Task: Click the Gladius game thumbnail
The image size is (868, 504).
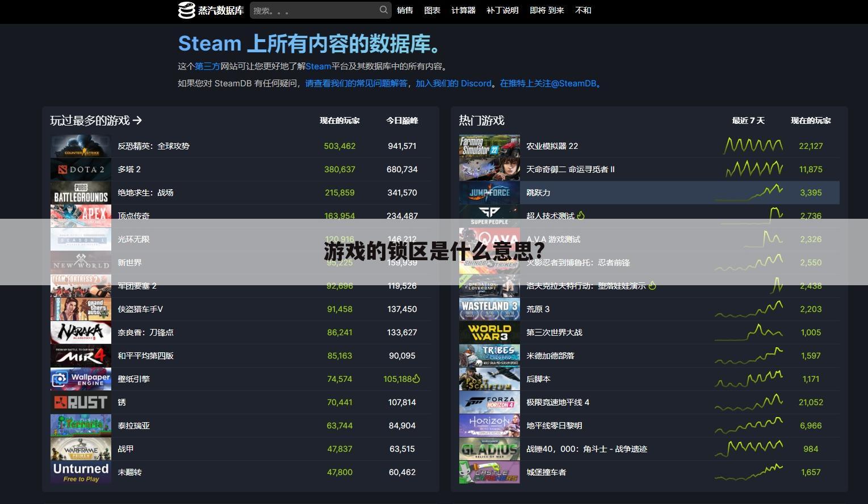Action: (x=489, y=449)
